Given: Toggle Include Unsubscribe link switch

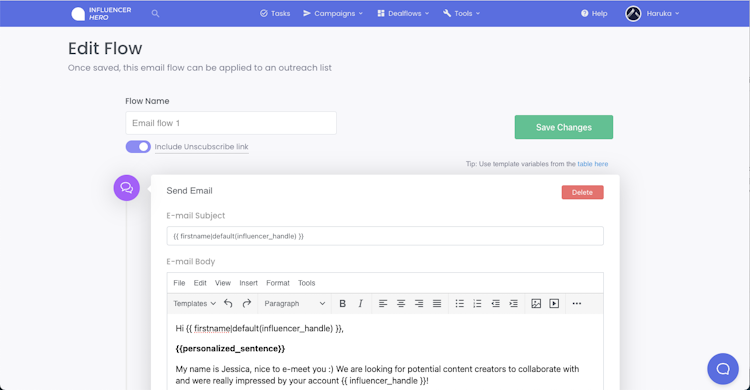Looking at the screenshot, I should 138,147.
